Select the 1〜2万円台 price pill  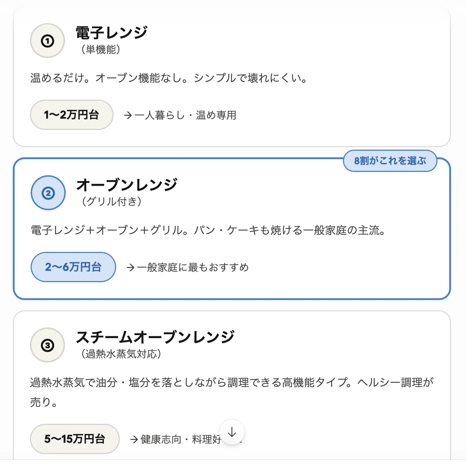click(72, 115)
